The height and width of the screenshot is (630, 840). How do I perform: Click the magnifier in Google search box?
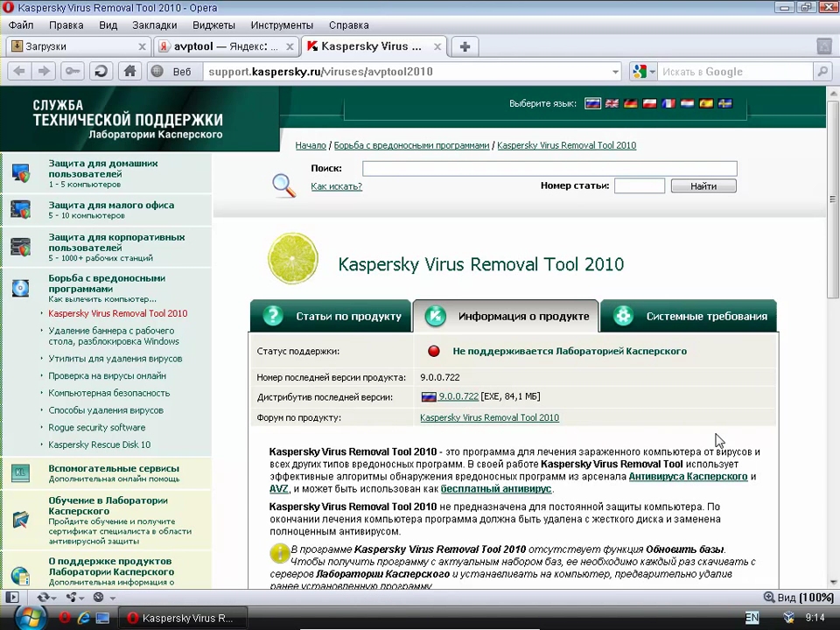(822, 72)
